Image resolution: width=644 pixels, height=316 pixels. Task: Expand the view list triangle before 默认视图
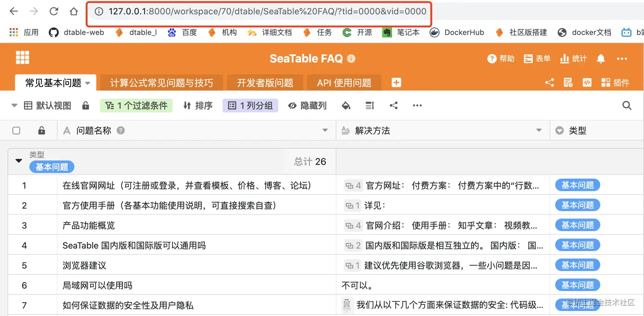tap(14, 105)
